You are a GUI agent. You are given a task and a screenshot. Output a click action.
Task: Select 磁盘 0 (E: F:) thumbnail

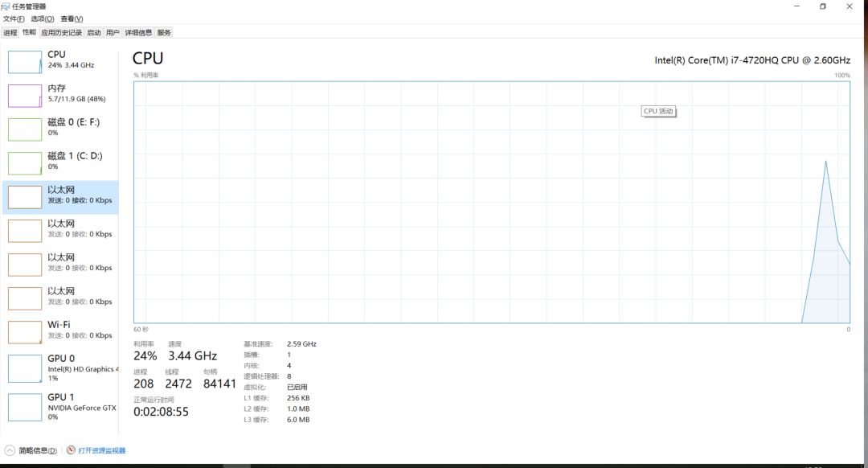(x=25, y=129)
